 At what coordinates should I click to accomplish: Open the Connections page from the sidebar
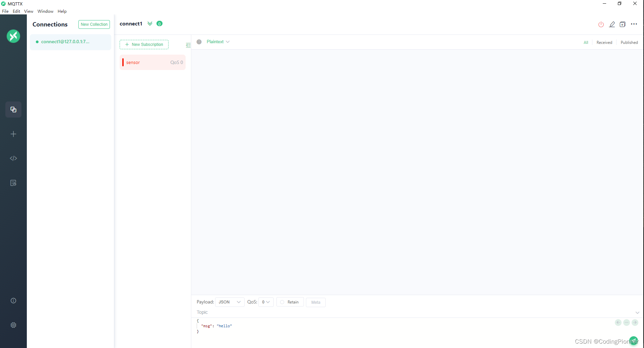pos(13,110)
